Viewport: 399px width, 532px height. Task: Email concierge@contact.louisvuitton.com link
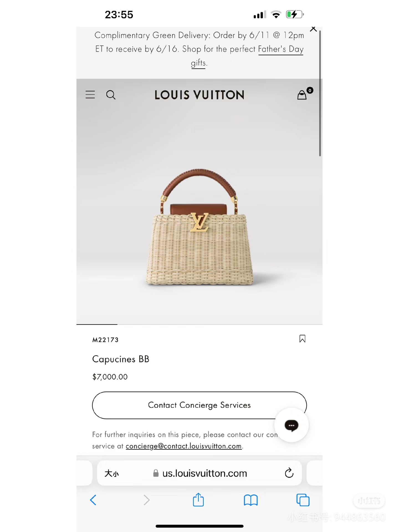coord(184,446)
